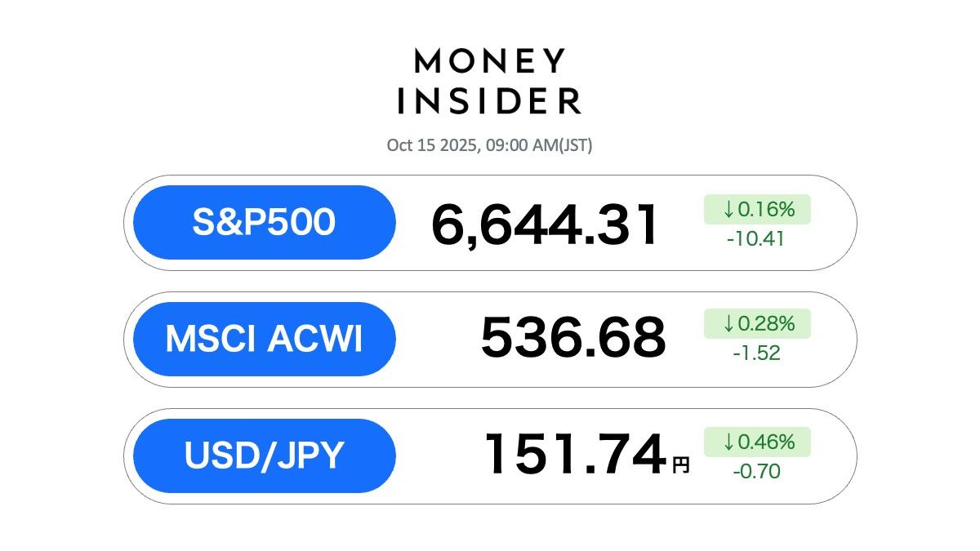
Task: Click the yen symbol after 151.74
Action: point(680,465)
